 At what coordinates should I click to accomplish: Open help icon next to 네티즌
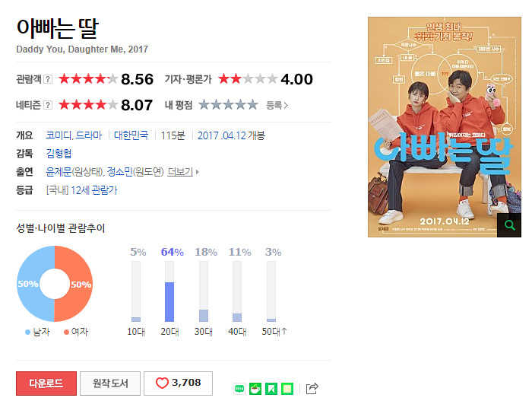click(x=48, y=105)
